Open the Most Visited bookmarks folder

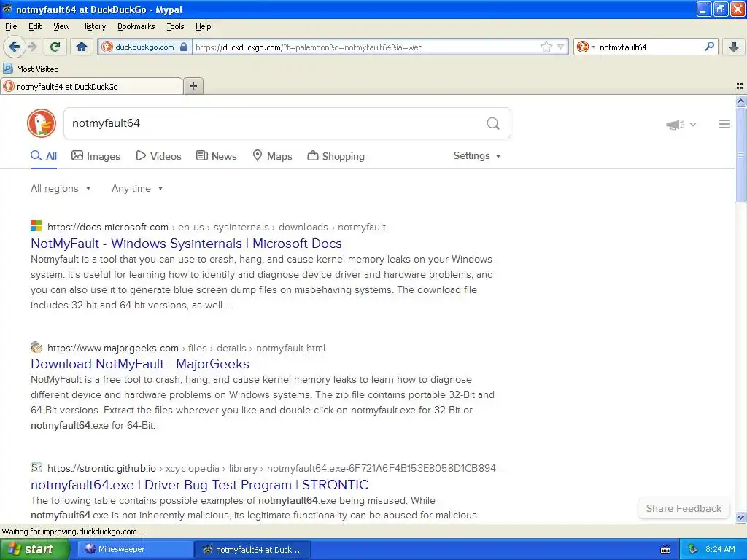pyautogui.click(x=31, y=69)
